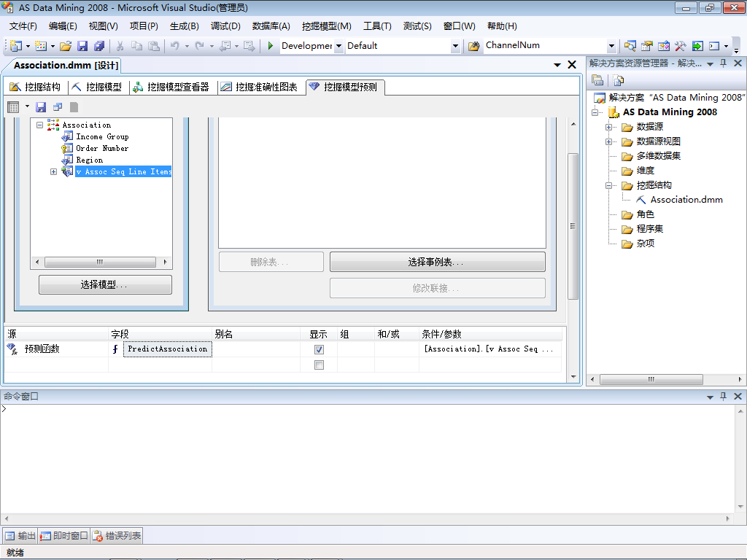Click the 选择事例表... button
This screenshot has width=747, height=560.
(x=438, y=262)
